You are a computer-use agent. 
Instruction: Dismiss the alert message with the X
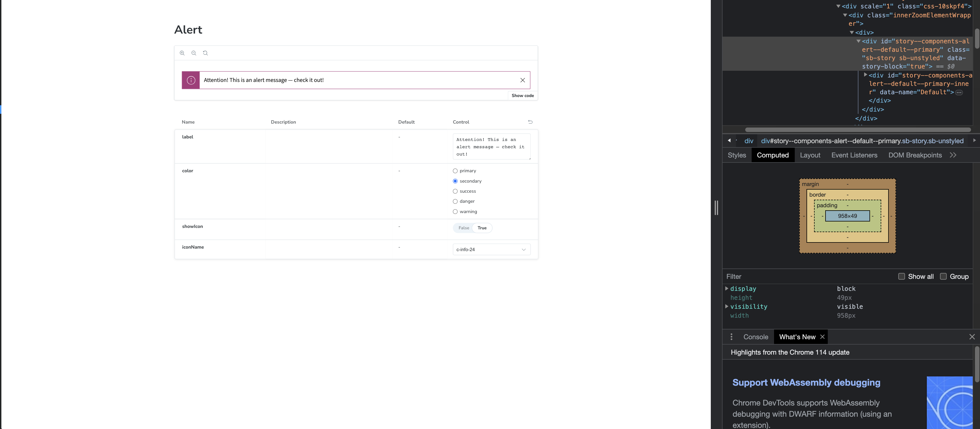522,80
